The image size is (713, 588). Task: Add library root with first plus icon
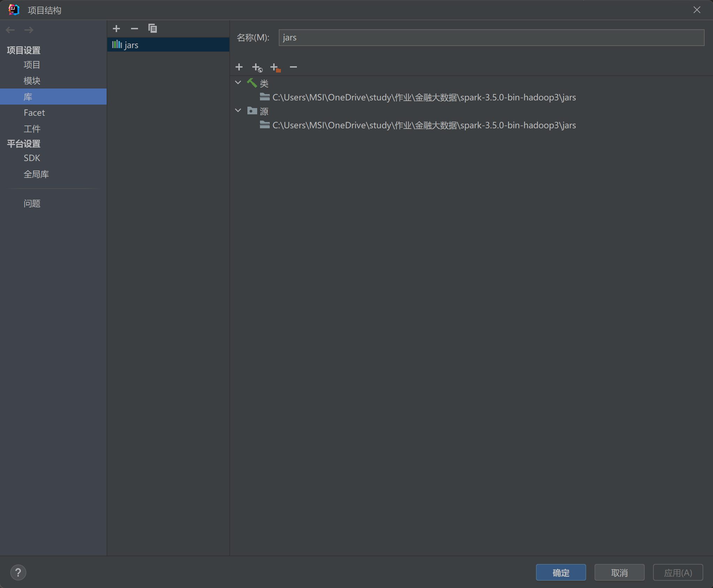239,67
